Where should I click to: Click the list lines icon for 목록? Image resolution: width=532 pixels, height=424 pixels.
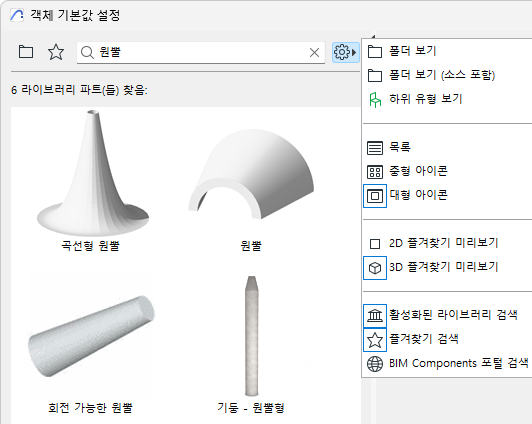(x=375, y=148)
